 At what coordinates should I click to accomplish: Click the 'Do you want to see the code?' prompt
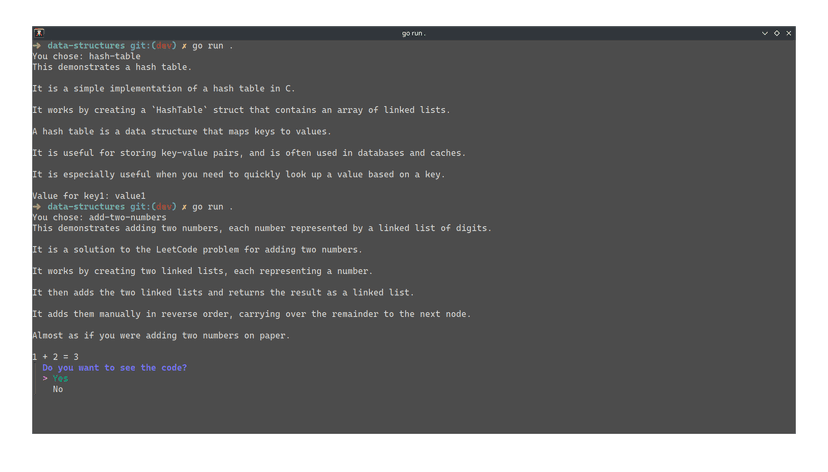coord(114,367)
